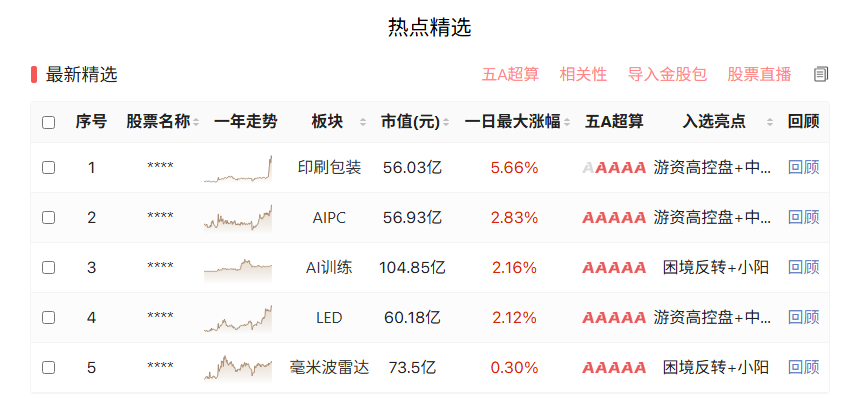Click market value 56.93亿
The image size is (850, 403).
point(413,218)
